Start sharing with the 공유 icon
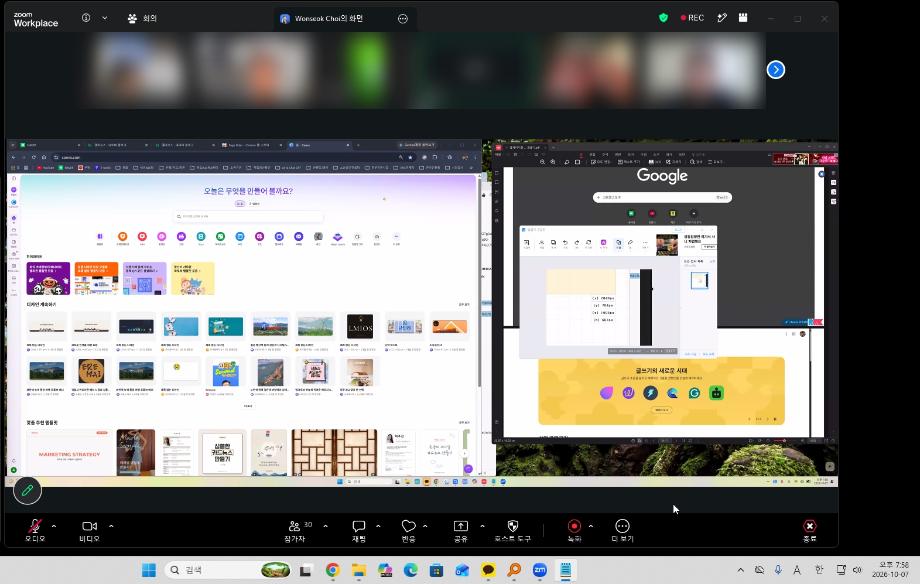 tap(461, 531)
